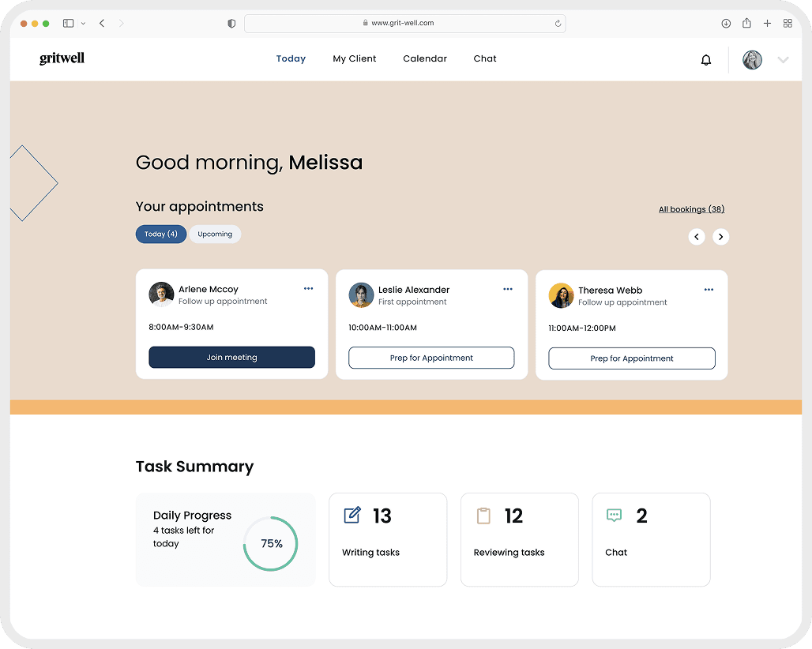Screen dimensions: 812x649
Task: Open the notifications bell
Action: (x=706, y=60)
